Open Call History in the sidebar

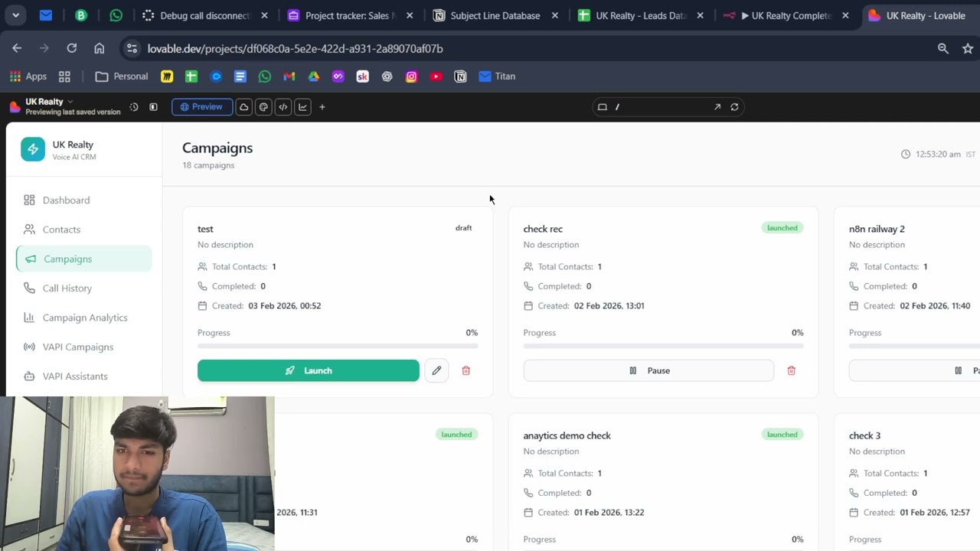84,289
